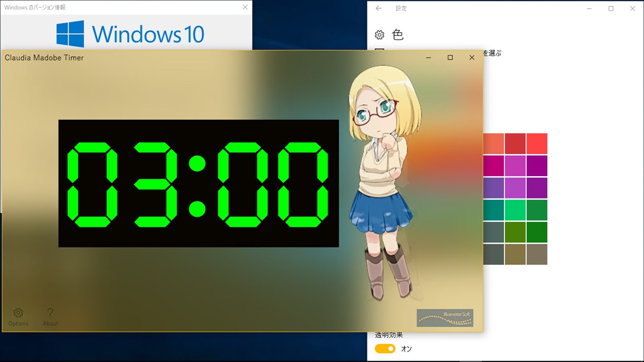644x362 pixels.
Task: Choose a purple accent color swatch
Action: 537,187
